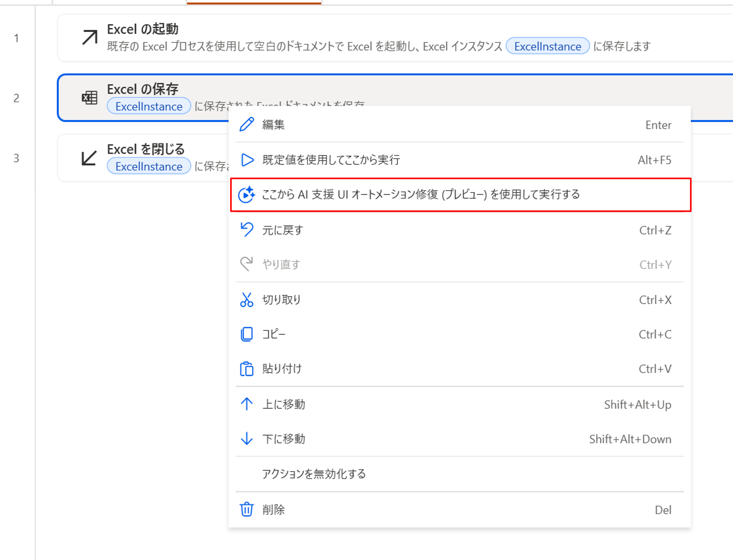Viewport: 733px width, 560px height.
Task: Click the Enter shortcut label beside 編集
Action: click(x=658, y=125)
